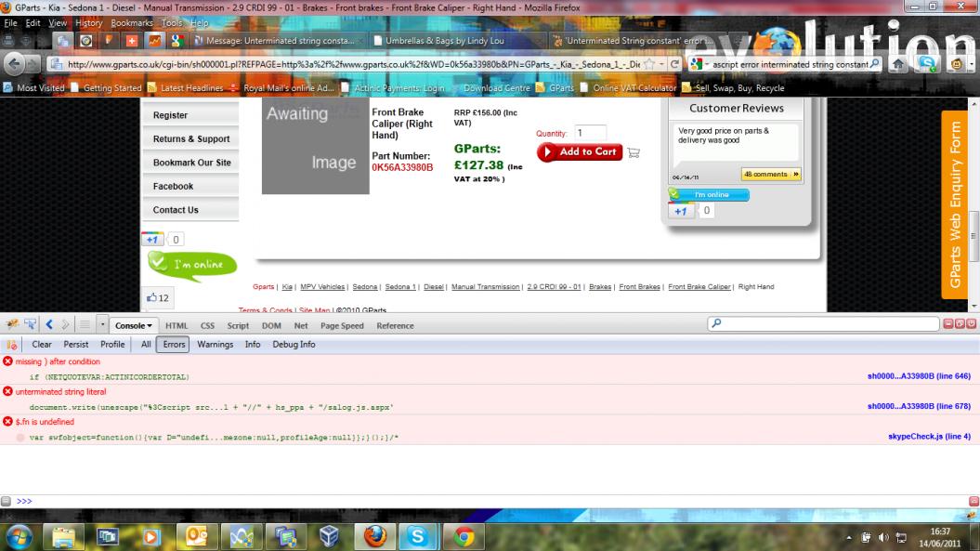Open the URL bar history dropdown arrow
Viewport: 980px width, 551px height.
tap(661, 64)
